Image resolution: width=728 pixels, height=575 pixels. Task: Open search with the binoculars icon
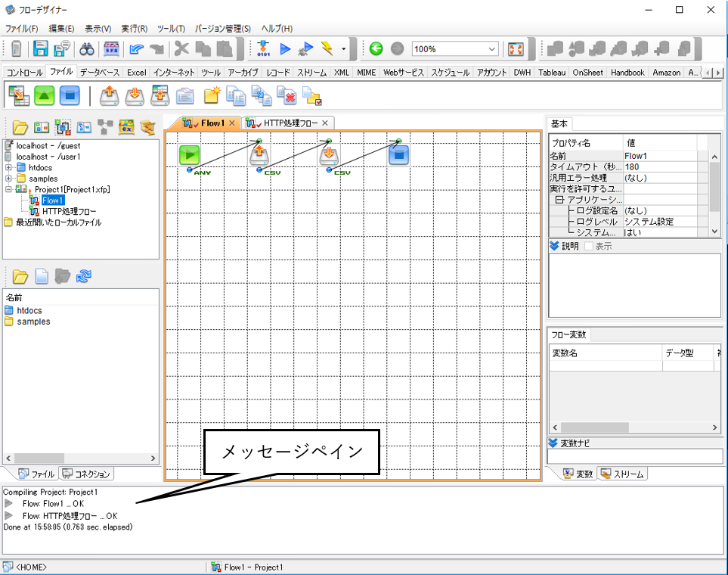pos(87,49)
